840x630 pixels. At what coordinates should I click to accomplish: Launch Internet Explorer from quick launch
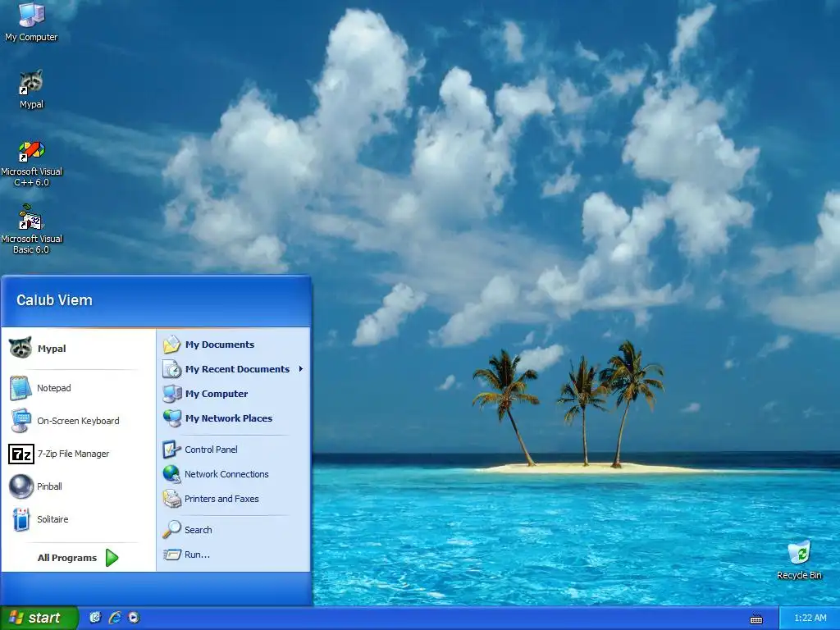pyautogui.click(x=115, y=618)
